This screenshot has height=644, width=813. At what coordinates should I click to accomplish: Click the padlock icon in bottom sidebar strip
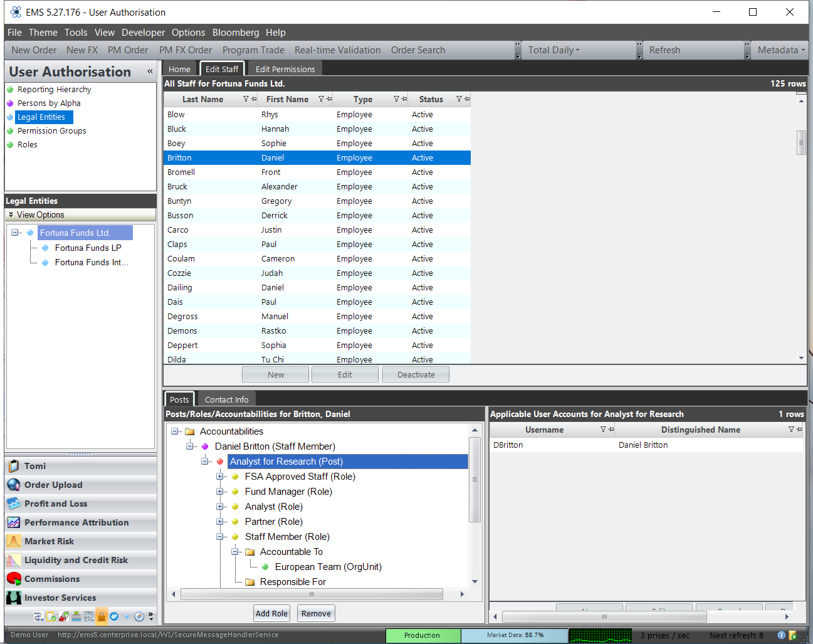click(102, 616)
